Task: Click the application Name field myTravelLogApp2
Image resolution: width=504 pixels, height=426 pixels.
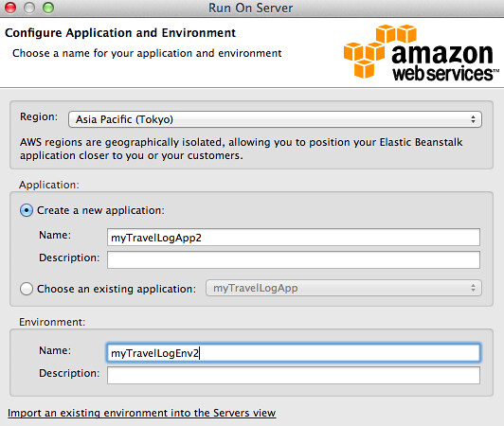Action: [x=294, y=238]
